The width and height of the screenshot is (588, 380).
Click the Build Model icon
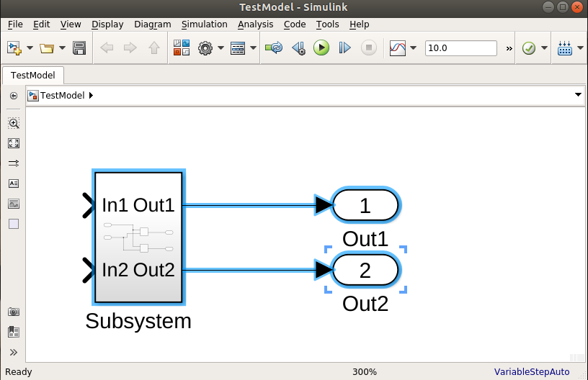565,48
